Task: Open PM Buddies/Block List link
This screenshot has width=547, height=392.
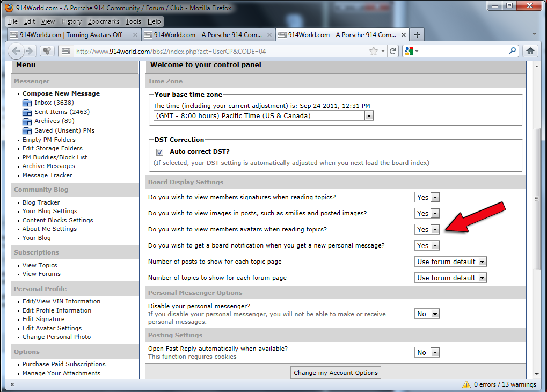Action: [55, 157]
